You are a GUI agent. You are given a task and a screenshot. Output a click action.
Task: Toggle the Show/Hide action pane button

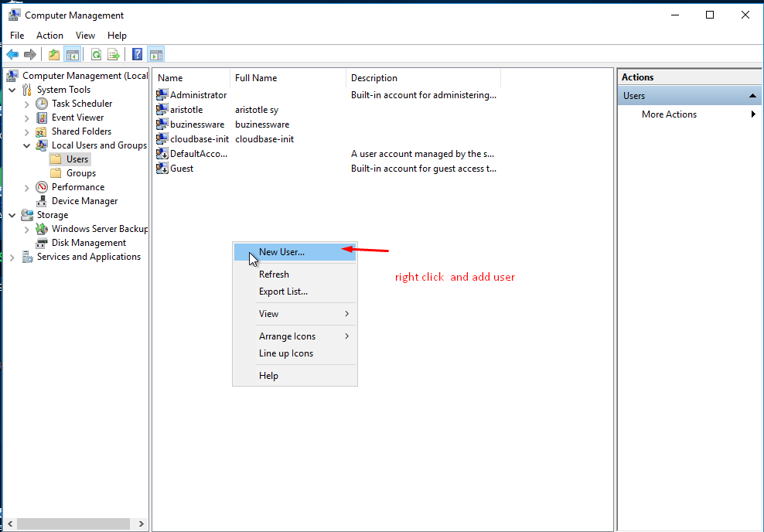[155, 54]
